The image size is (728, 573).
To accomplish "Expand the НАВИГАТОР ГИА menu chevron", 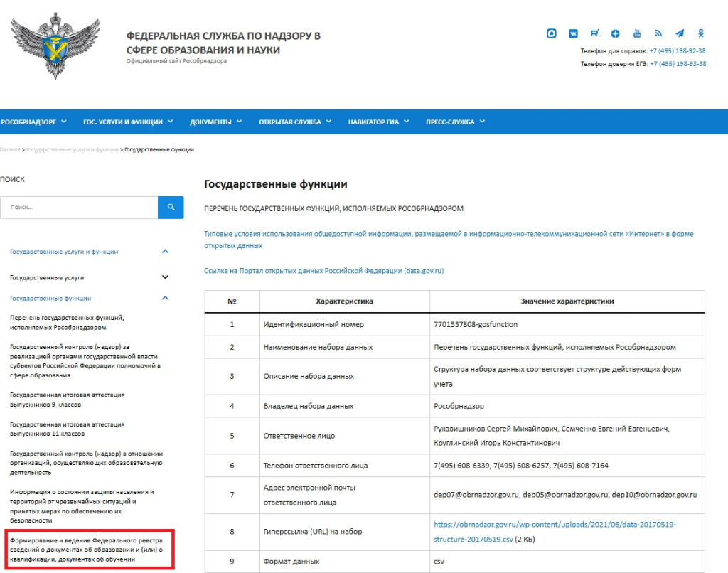I will [406, 122].
